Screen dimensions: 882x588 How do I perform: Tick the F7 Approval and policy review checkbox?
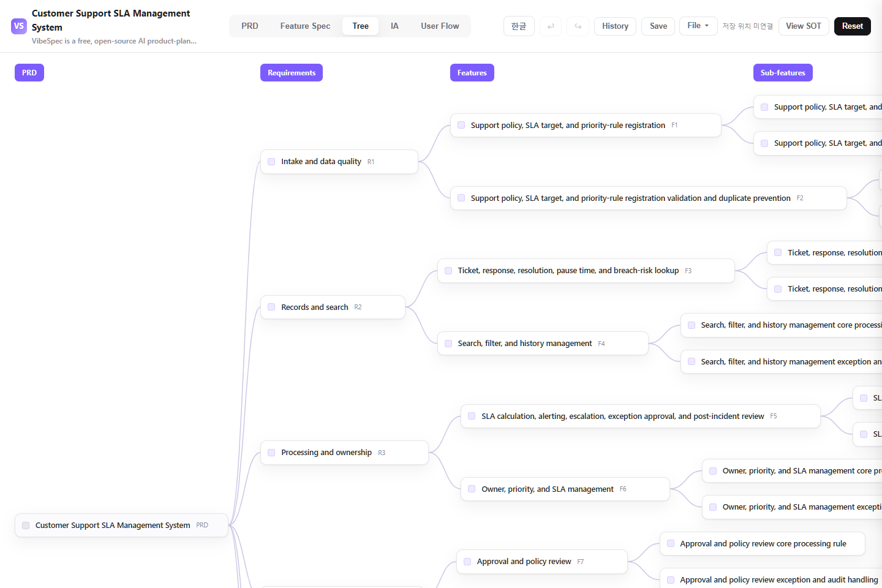[x=467, y=562]
